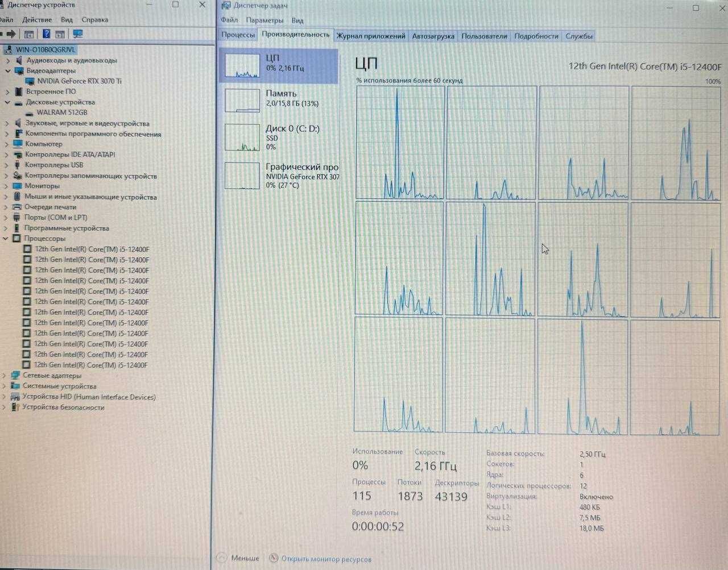
Task: Click the base speed value 2,50 ГГц
Action: pyautogui.click(x=593, y=454)
